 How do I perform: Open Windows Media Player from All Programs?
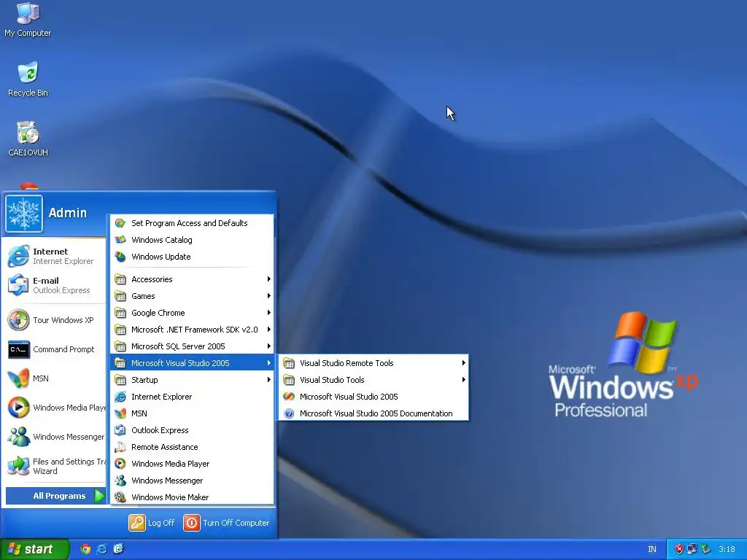pos(192,464)
